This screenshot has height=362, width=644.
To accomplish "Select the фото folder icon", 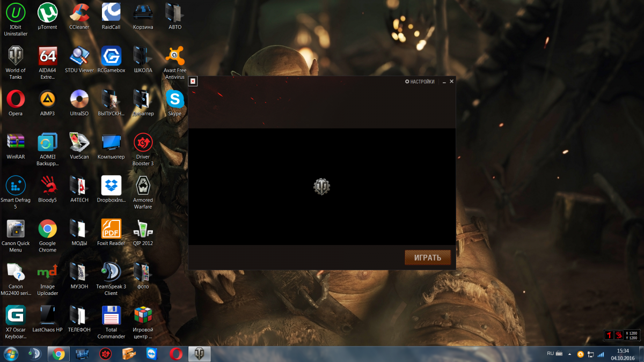I will point(143,277).
